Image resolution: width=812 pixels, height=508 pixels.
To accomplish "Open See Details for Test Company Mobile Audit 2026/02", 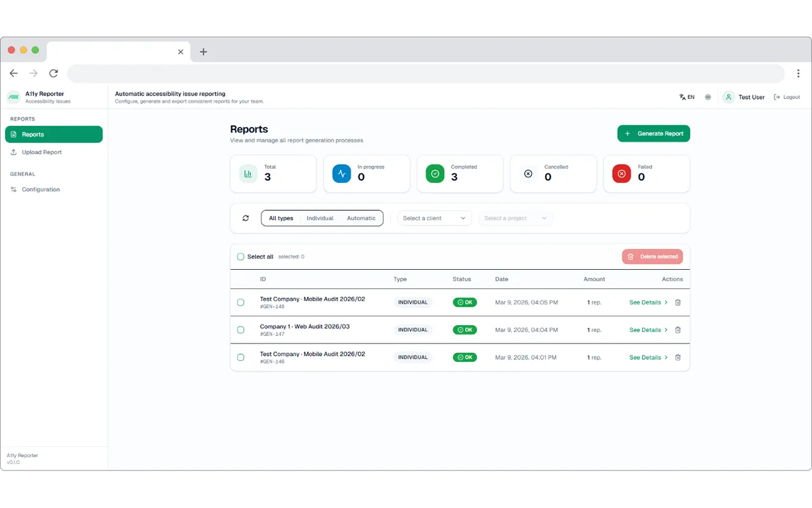I will (645, 302).
